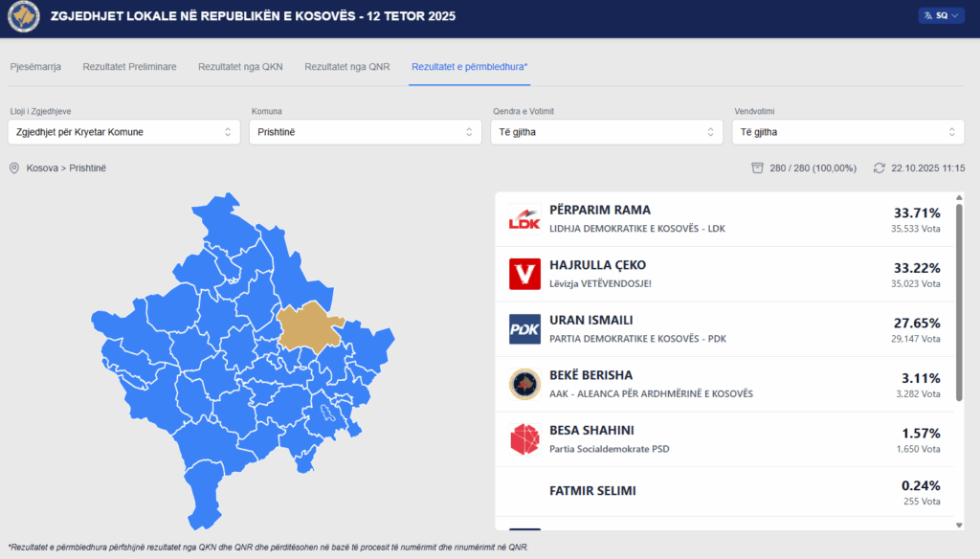980x559 pixels.
Task: Click the Kosovo election commission emblem logo
Action: tap(23, 16)
